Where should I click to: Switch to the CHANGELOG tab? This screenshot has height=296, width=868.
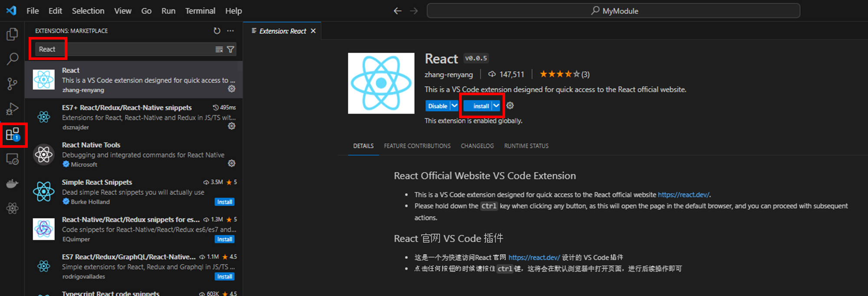coord(477,146)
